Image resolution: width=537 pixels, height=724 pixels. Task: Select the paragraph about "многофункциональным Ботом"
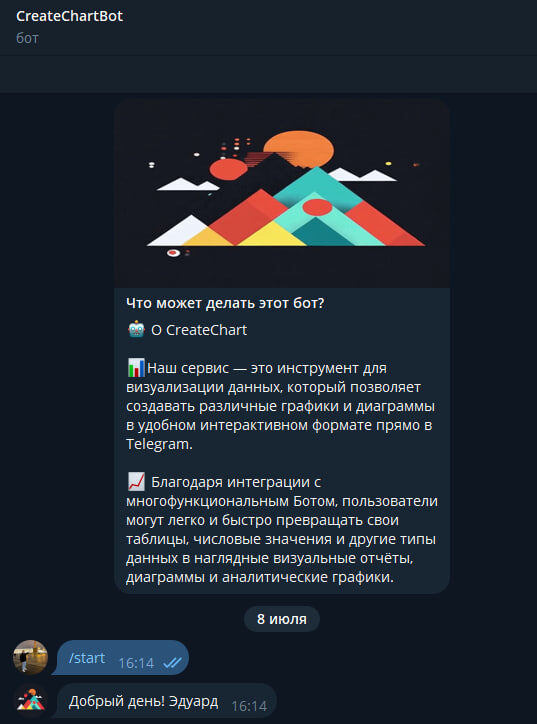(x=282, y=530)
